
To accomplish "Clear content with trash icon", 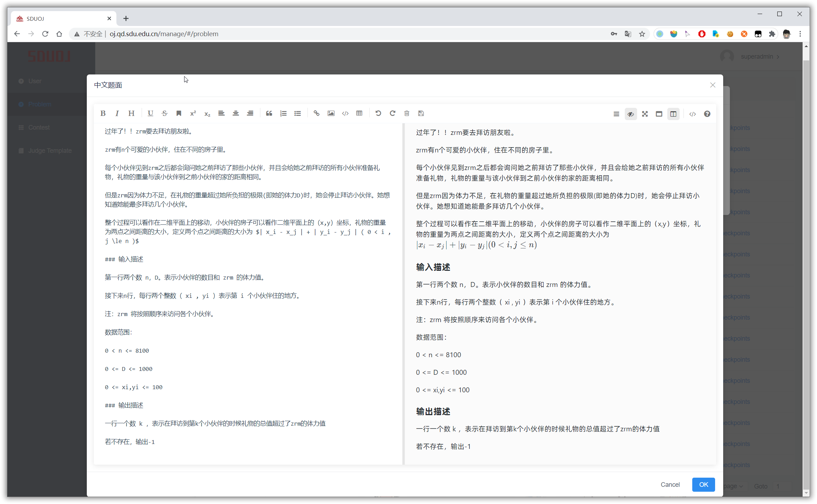I will pyautogui.click(x=407, y=113).
